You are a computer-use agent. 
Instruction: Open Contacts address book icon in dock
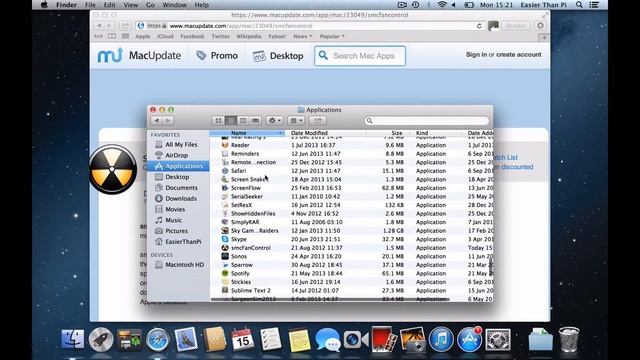[214, 339]
